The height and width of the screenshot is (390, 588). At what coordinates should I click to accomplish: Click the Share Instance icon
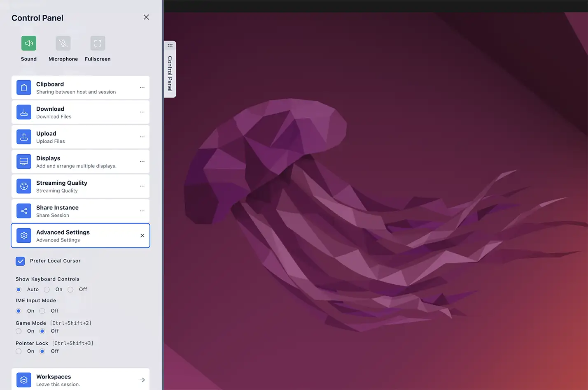click(23, 211)
